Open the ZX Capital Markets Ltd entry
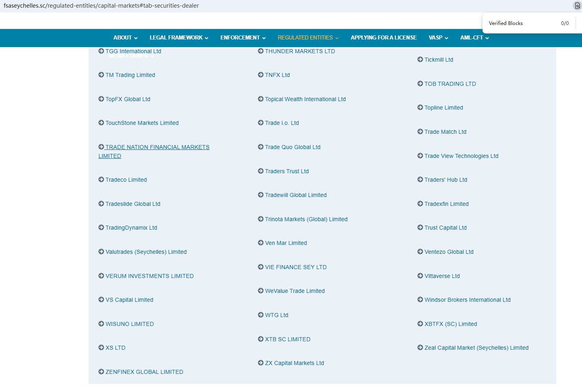This screenshot has width=582, height=392. point(294,363)
